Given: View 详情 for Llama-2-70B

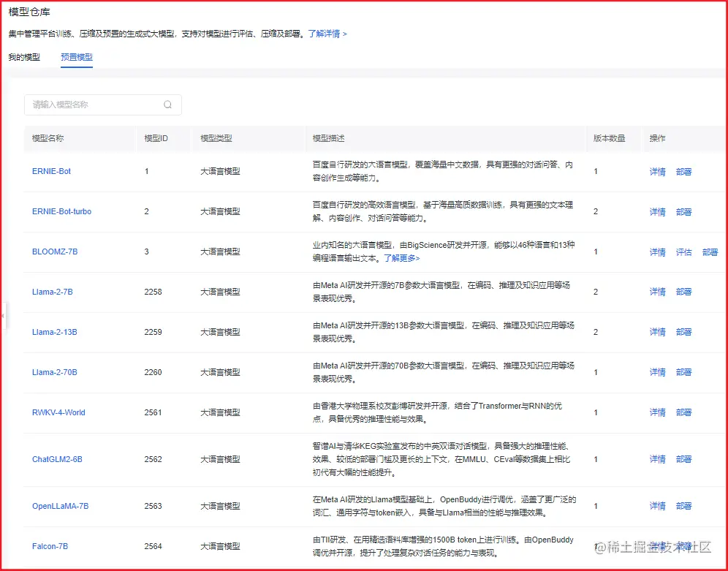Looking at the screenshot, I should pyautogui.click(x=657, y=372).
